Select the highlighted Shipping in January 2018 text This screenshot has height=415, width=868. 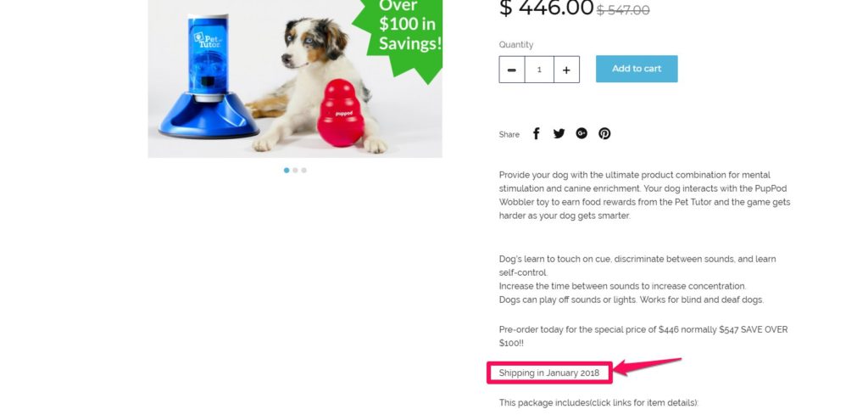coord(549,373)
